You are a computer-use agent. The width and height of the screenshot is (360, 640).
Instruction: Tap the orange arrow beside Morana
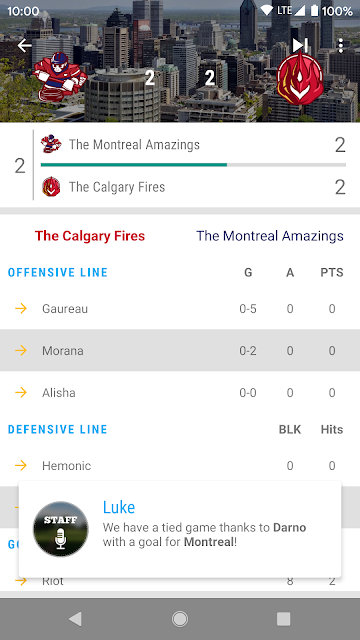(x=21, y=350)
